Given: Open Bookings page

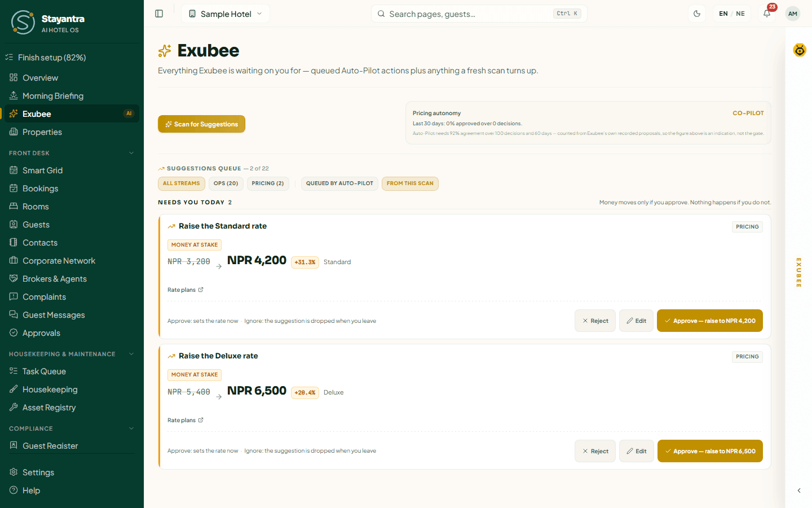Looking at the screenshot, I should (72, 189).
